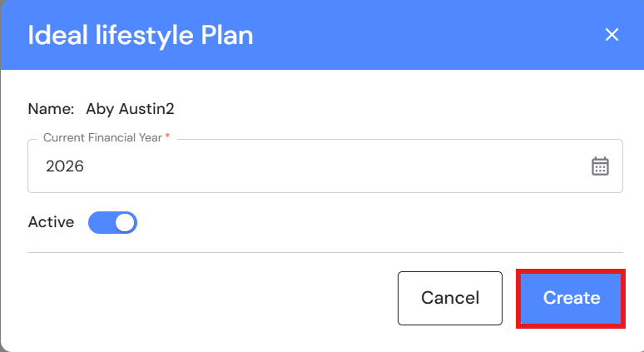Click the Current Financial Year label
This screenshot has height=352, width=644.
point(103,137)
